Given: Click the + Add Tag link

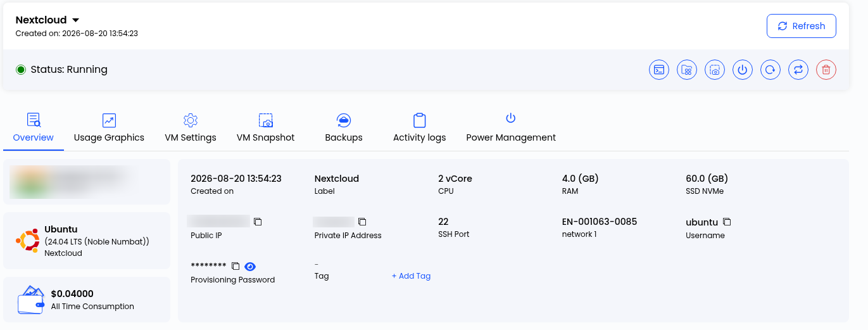Looking at the screenshot, I should pos(411,276).
